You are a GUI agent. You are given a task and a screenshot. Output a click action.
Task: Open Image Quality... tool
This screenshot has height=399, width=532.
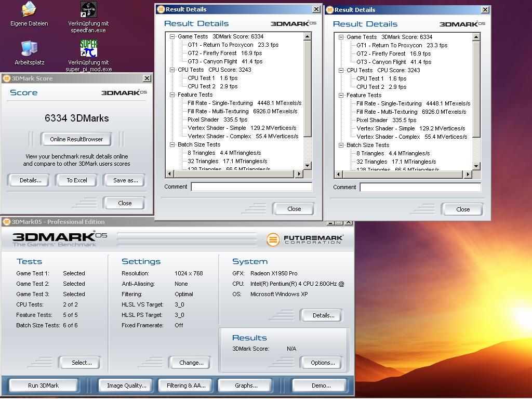click(126, 385)
